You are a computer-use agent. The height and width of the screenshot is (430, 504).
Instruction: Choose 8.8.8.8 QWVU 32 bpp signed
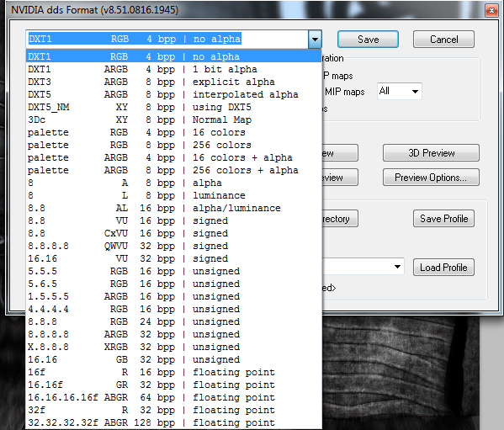[x=173, y=246]
